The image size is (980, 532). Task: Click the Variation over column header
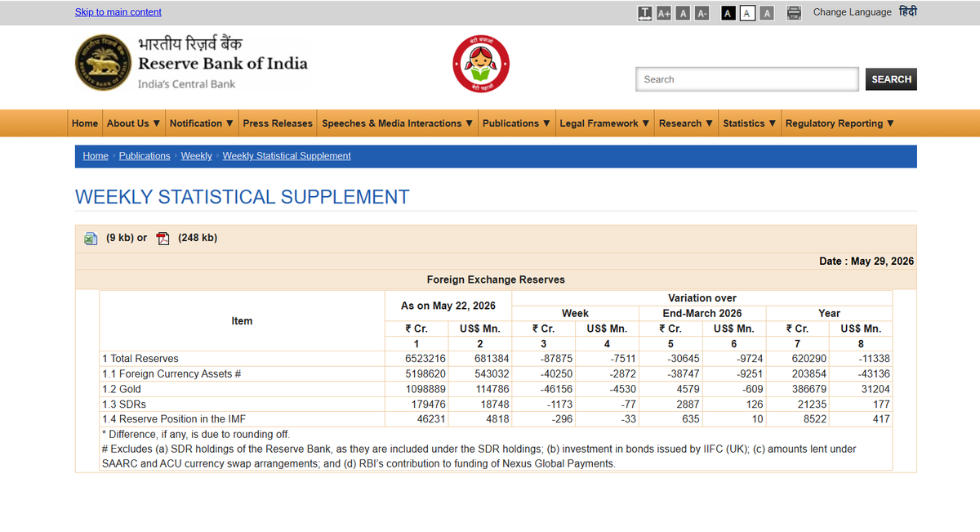coord(702,298)
